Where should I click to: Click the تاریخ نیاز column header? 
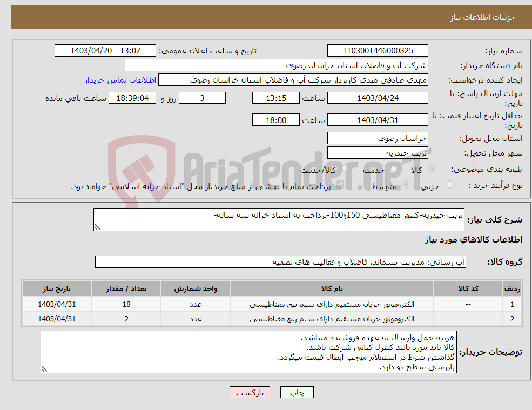pyautogui.click(x=57, y=288)
